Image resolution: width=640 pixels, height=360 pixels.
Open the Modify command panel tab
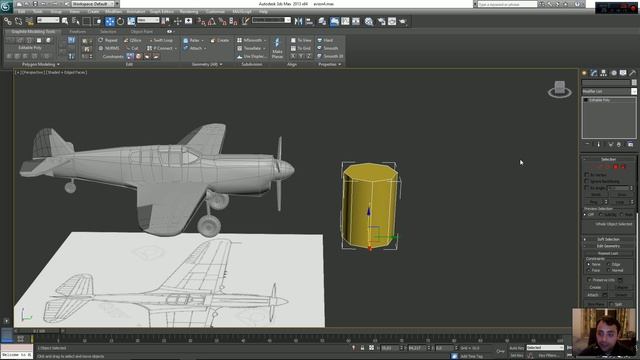tap(594, 73)
